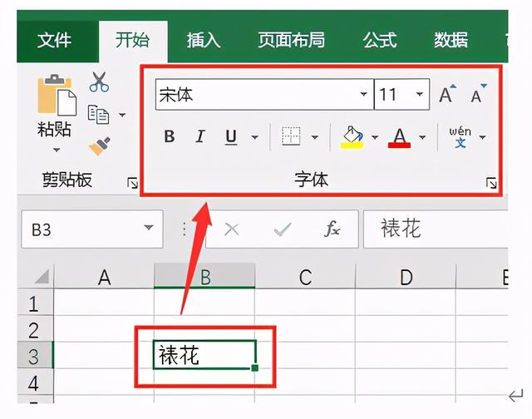
Task: Select cell B3 containing 裱花
Action: pos(204,355)
